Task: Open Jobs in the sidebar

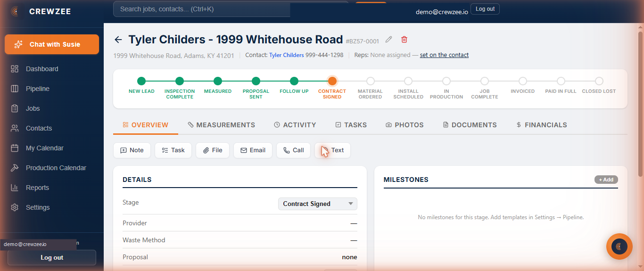Action: 52,108
